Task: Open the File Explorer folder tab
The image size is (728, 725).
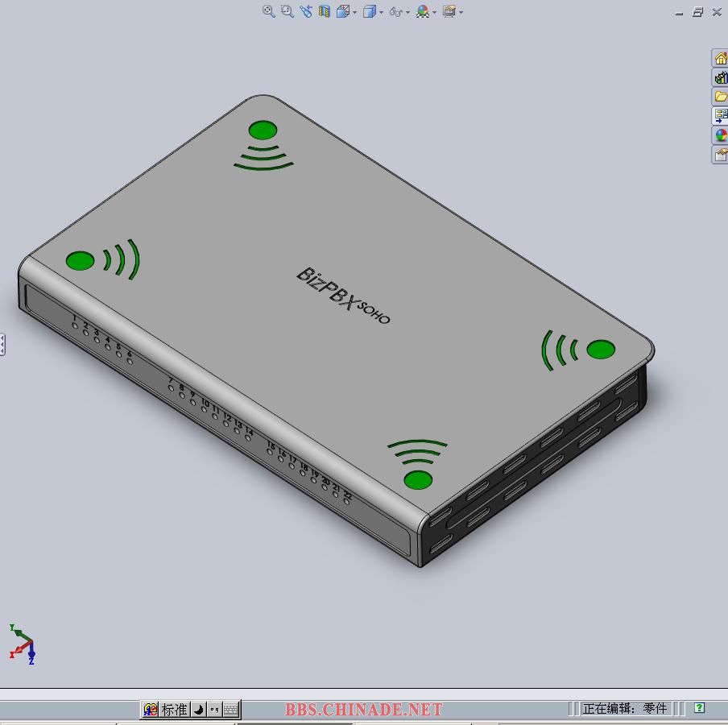Action: coord(720,97)
